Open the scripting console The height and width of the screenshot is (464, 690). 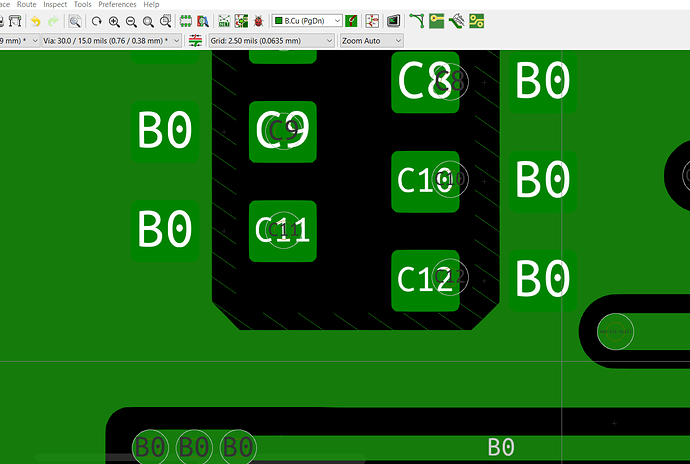(393, 21)
